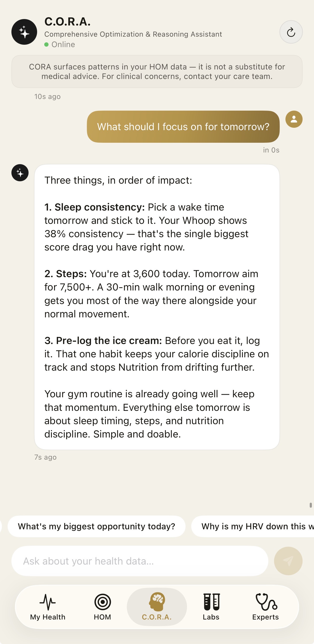The height and width of the screenshot is (644, 314).
Task: Tap the refresh conversation icon
Action: pos(291,32)
